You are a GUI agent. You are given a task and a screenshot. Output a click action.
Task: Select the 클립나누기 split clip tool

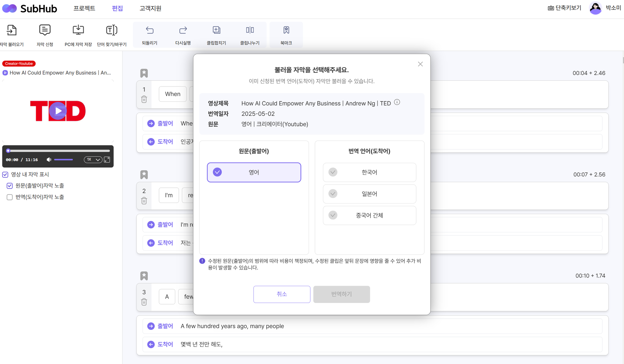pos(250,30)
